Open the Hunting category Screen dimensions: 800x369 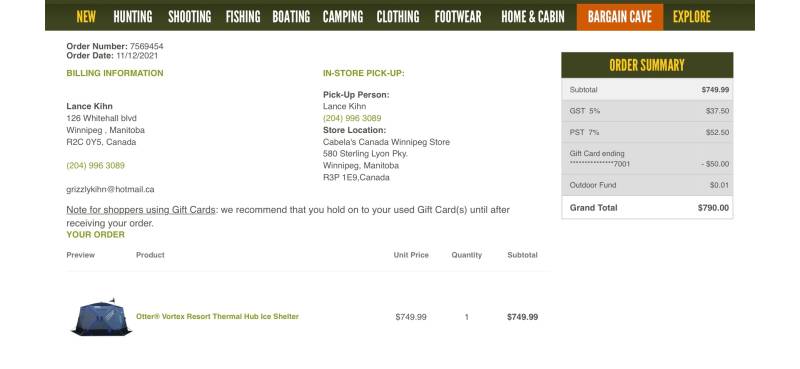(x=133, y=17)
